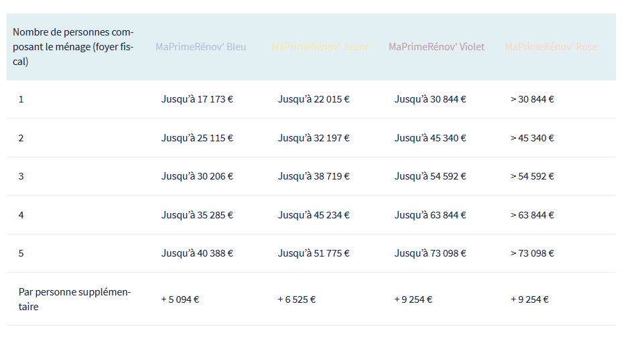The image size is (644, 347).
Task: Click the MaPrimeRénov' Violet column header
Action: pyautogui.click(x=436, y=47)
